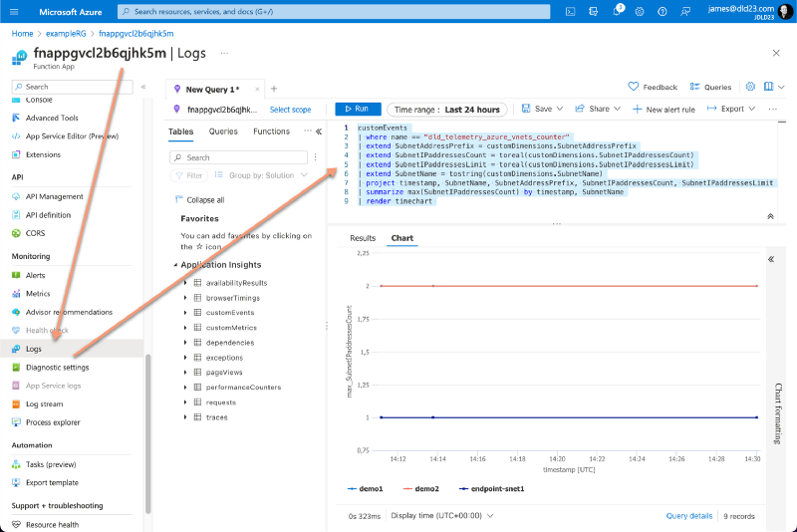Open Advisor recommendations
This screenshot has height=532, width=797.
click(69, 312)
